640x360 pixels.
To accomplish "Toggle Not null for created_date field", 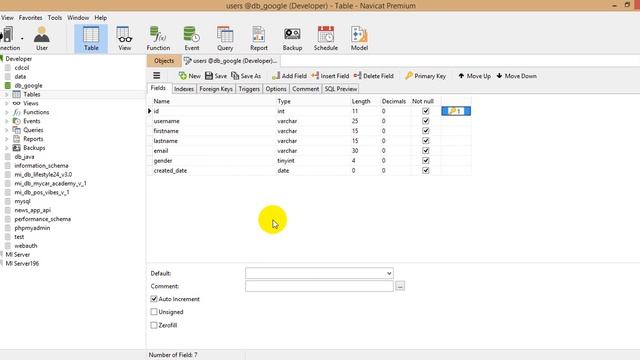I will (426, 170).
